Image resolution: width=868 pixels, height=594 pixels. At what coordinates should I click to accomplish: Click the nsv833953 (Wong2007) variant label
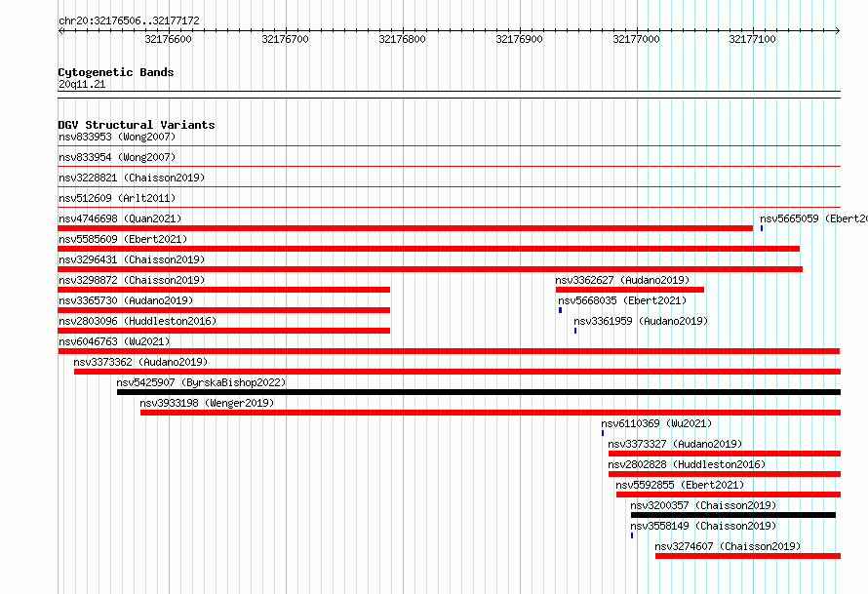[117, 137]
